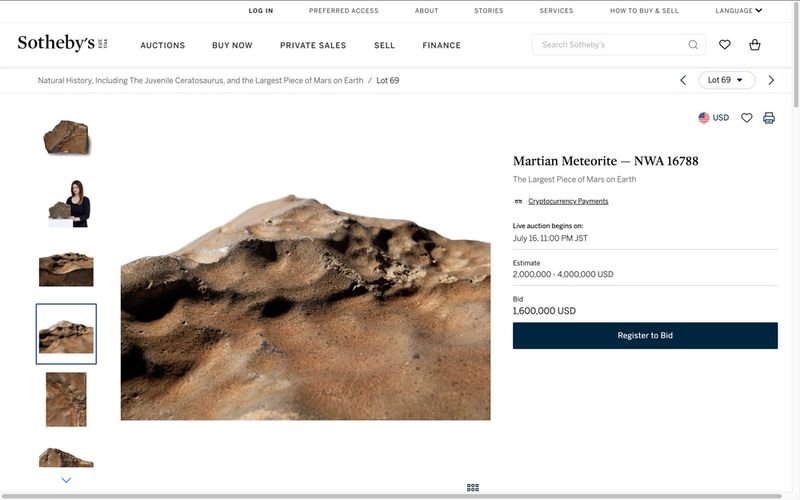Image resolution: width=800 pixels, height=500 pixels.
Task: Click Register to Bid button
Action: [x=645, y=336]
